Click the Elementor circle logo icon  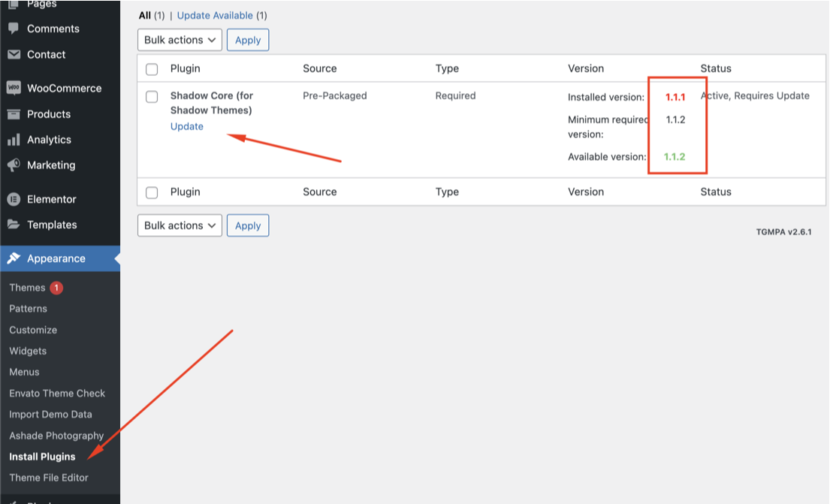pyautogui.click(x=14, y=199)
